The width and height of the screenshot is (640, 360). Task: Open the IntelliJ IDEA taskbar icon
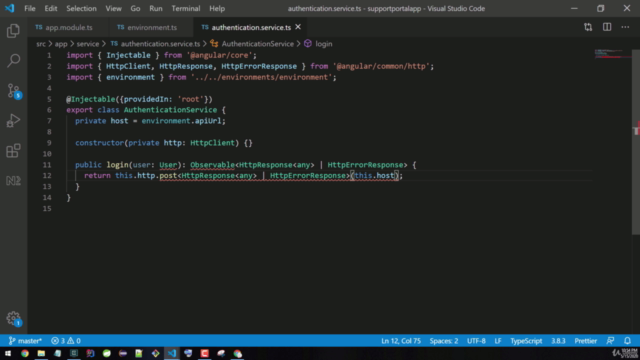90,353
